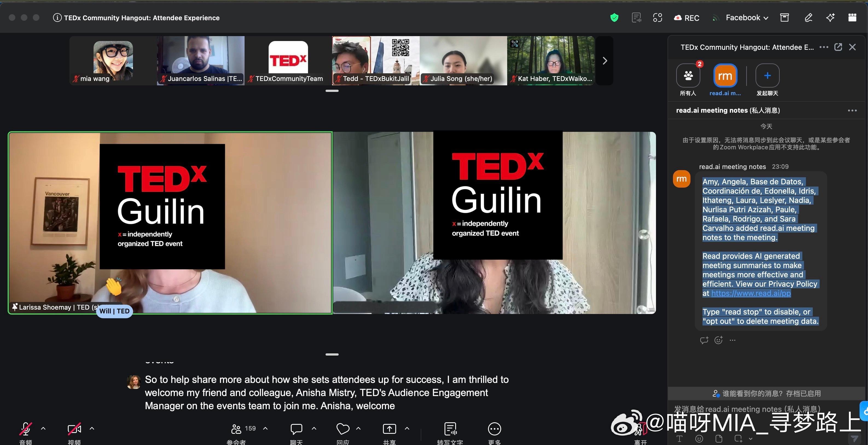Image resolution: width=868 pixels, height=445 pixels.
Task: Open text formatting options in chat composer
Action: (679, 439)
